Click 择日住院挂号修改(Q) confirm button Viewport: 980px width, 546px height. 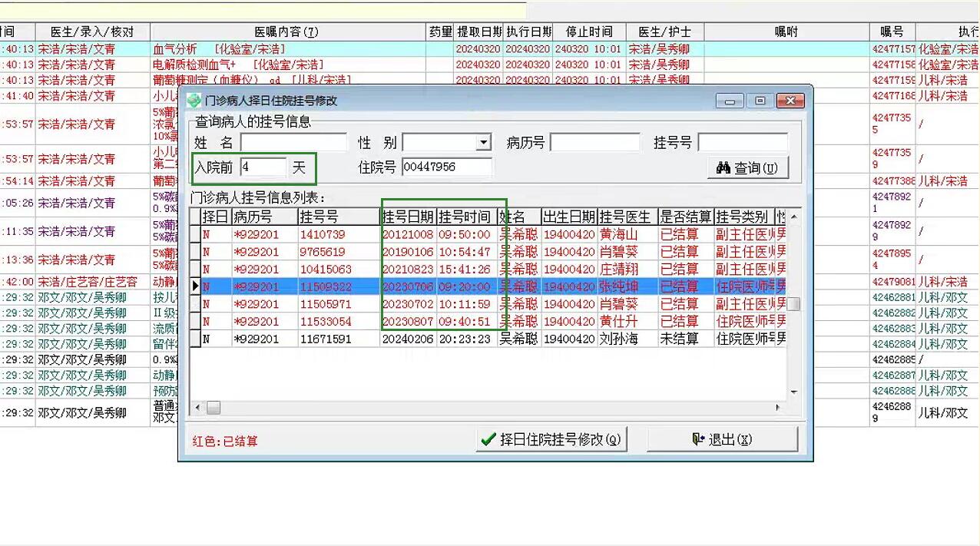(x=550, y=439)
